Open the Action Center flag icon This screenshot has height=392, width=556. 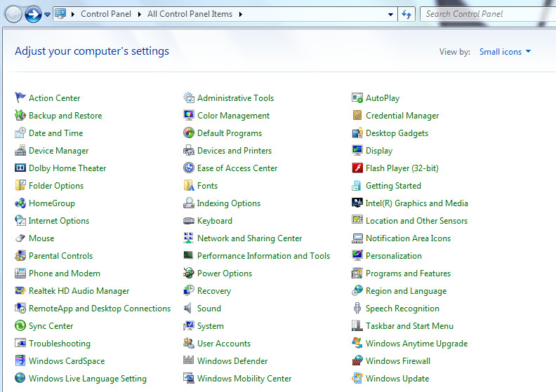20,97
